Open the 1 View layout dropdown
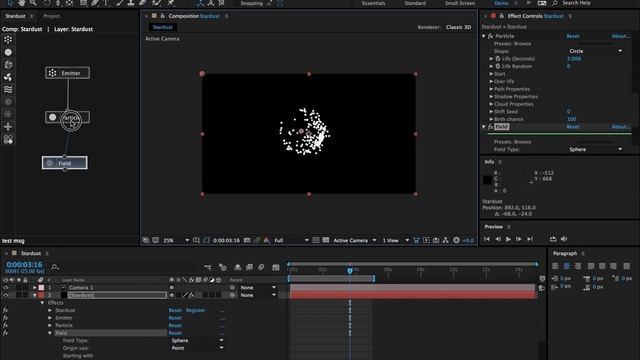 (x=395, y=240)
